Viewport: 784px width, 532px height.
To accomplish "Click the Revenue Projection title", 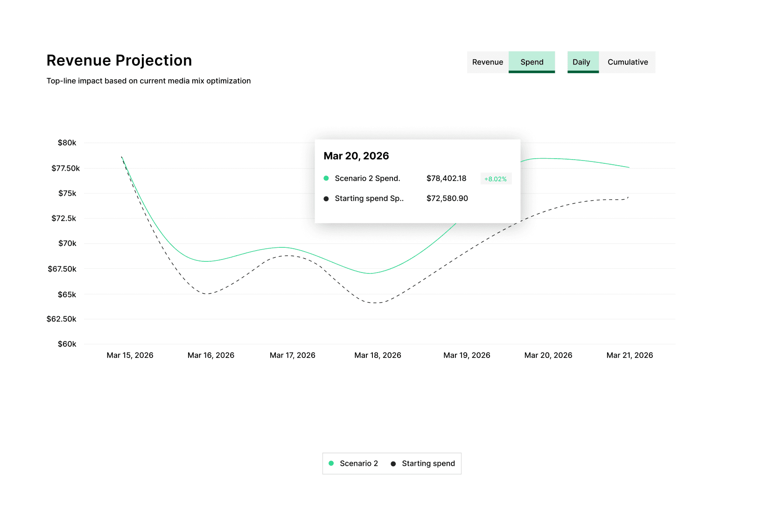I will click(119, 61).
